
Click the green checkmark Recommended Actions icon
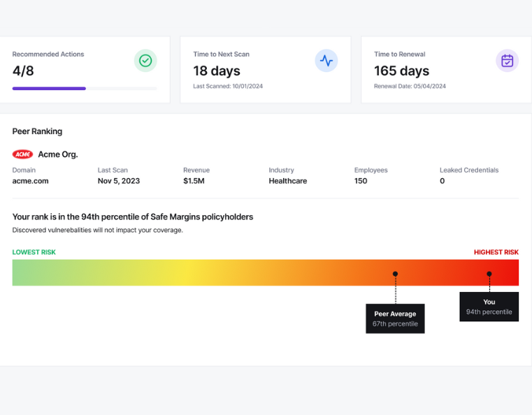pos(145,61)
